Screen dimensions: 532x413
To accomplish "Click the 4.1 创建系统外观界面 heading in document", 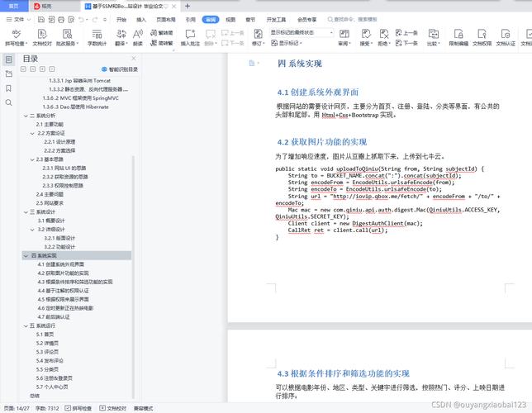I will tap(317, 93).
